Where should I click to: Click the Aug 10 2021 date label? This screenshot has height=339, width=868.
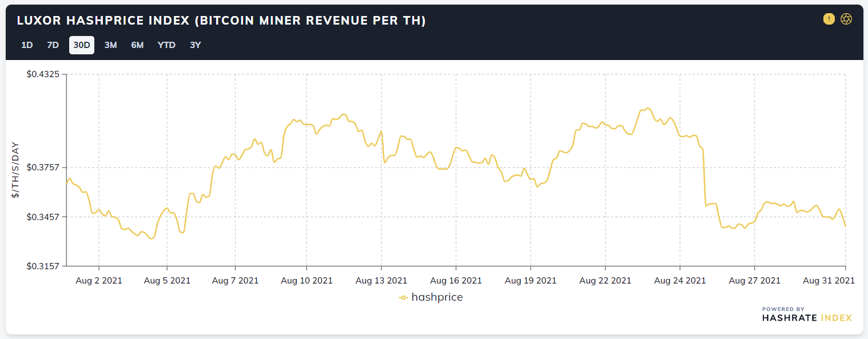(x=306, y=281)
